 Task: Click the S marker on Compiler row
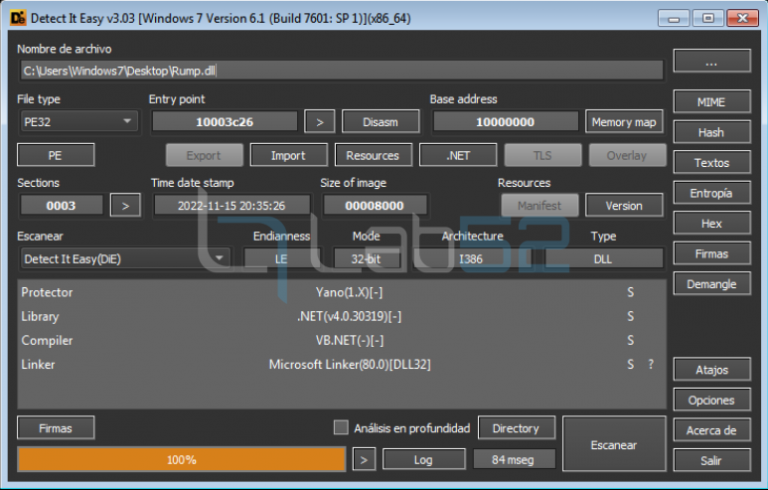tap(630, 340)
